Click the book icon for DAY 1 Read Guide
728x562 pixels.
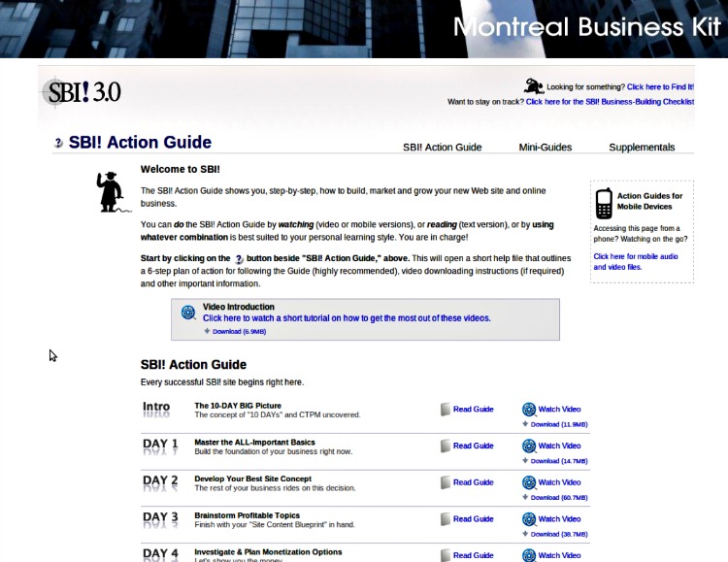(x=446, y=446)
